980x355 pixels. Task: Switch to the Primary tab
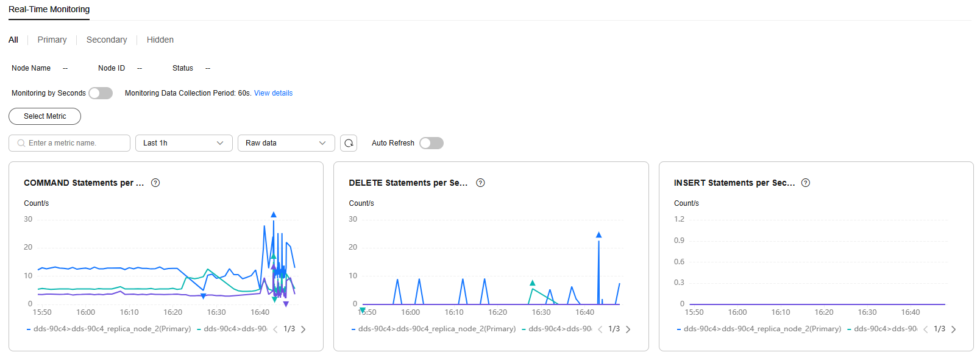52,40
